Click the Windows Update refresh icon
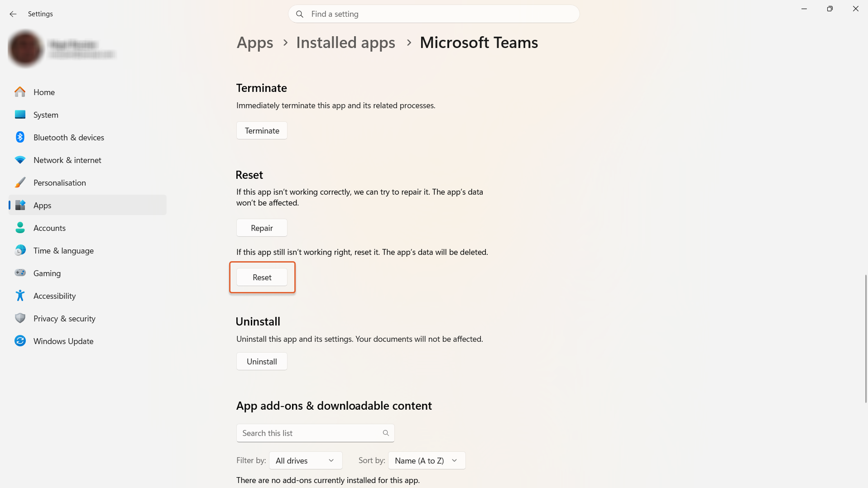Screen dimensions: 868x488 coord(20,341)
